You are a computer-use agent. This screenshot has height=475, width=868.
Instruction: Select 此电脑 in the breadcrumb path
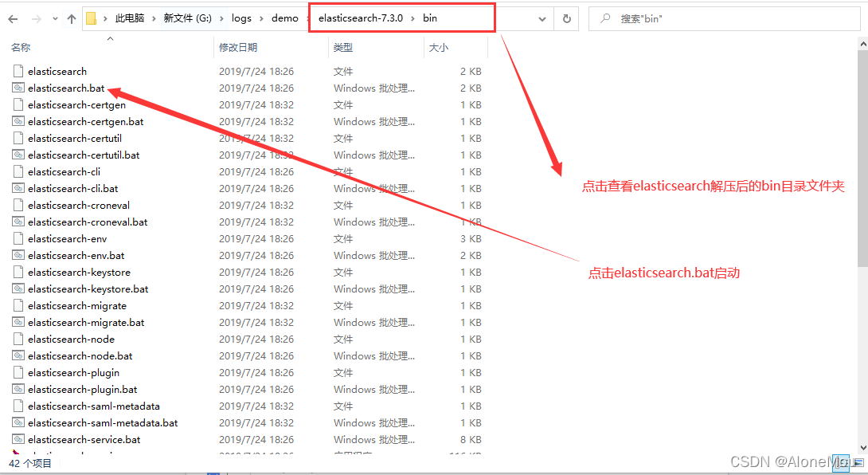tap(130, 18)
